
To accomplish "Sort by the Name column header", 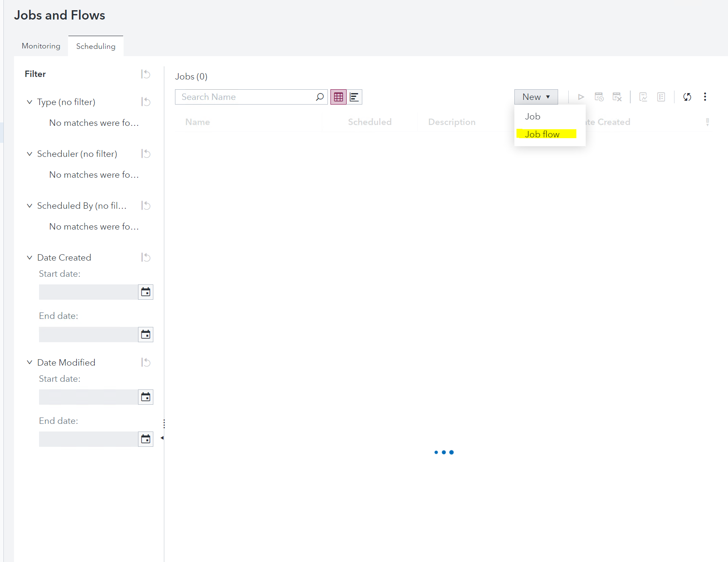I will tap(198, 122).
